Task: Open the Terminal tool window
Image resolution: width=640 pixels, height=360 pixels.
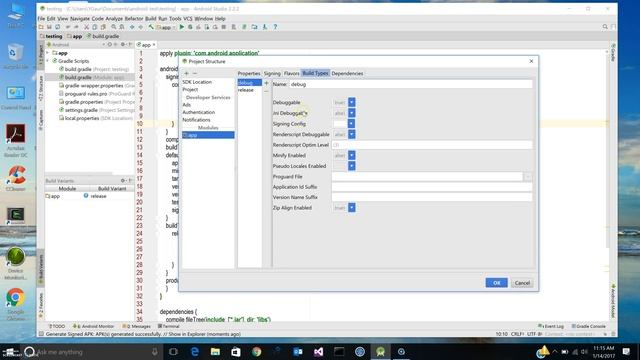Action: click(169, 326)
